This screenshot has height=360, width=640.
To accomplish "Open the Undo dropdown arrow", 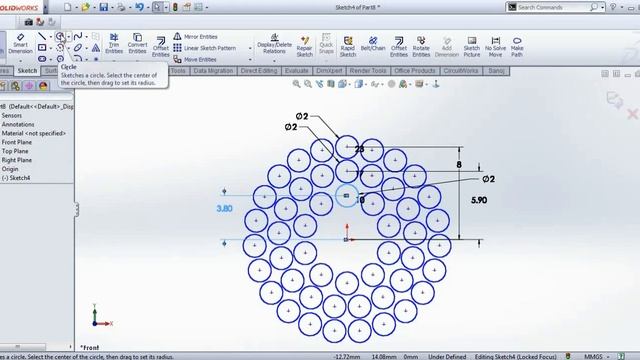I will pyautogui.click(x=148, y=7).
